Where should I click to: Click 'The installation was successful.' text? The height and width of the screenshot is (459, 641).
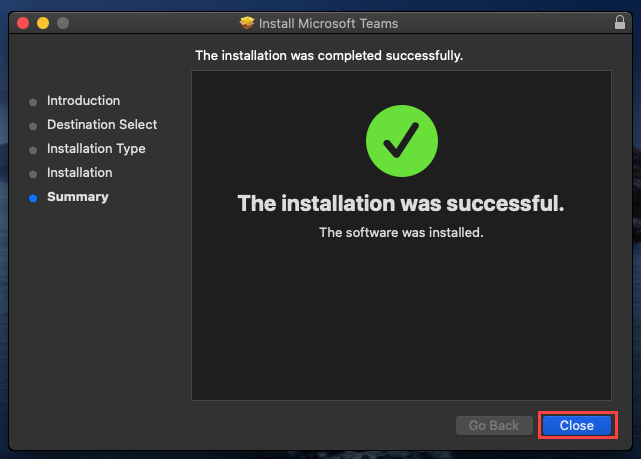click(x=401, y=203)
